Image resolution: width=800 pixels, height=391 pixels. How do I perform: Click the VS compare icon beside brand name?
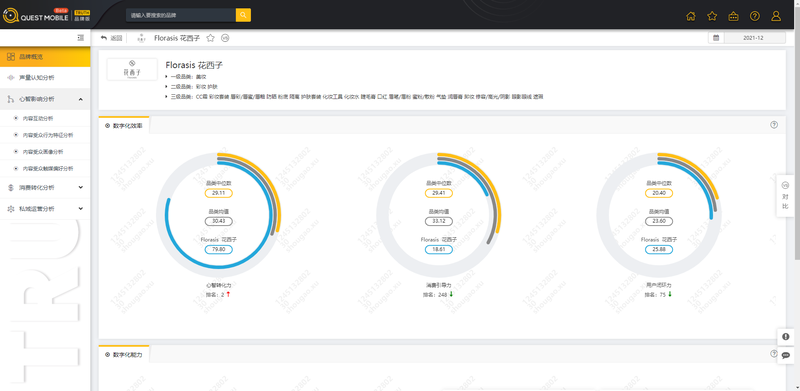point(225,38)
